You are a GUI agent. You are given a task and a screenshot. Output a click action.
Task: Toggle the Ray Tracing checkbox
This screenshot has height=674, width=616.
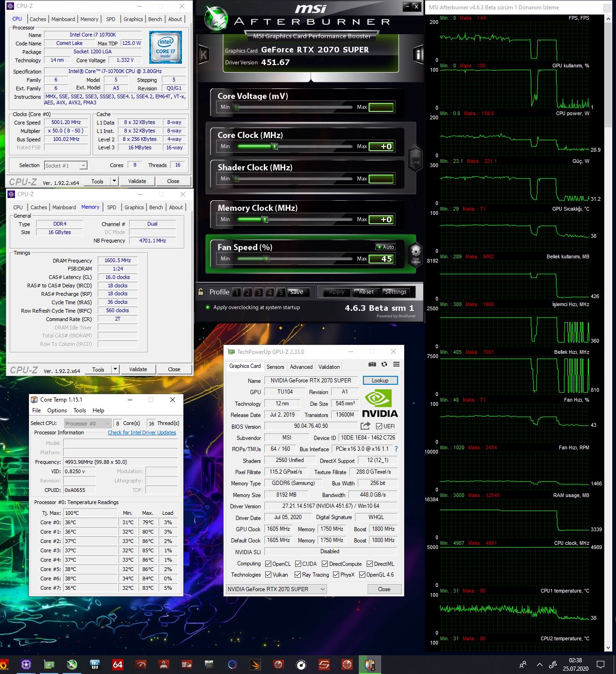tap(297, 575)
